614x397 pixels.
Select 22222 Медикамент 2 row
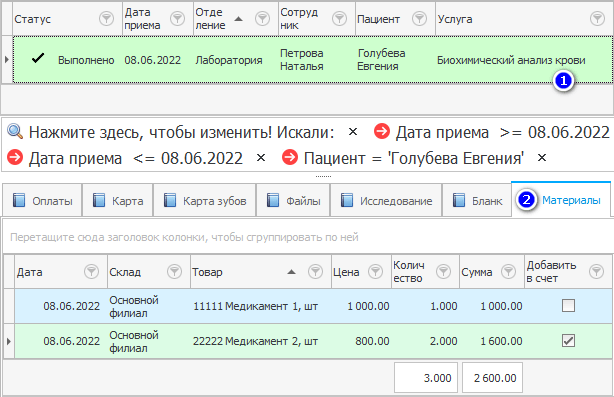[x=313, y=341]
